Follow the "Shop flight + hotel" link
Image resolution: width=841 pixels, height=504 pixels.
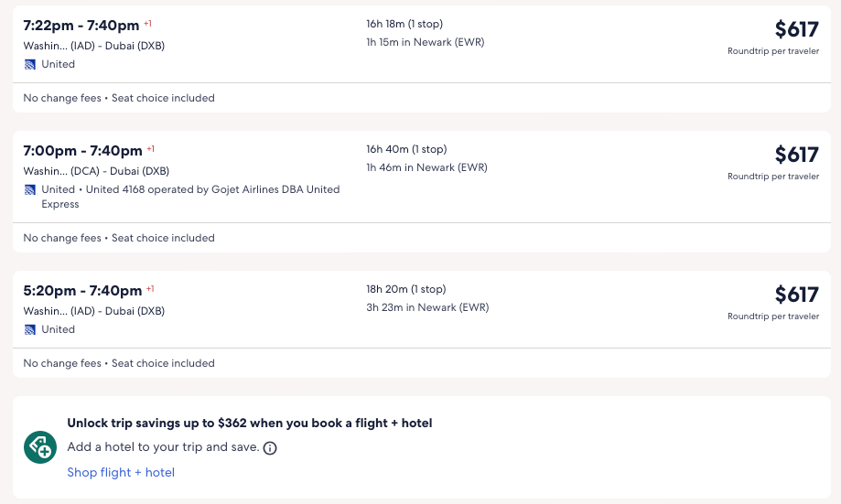click(x=121, y=472)
